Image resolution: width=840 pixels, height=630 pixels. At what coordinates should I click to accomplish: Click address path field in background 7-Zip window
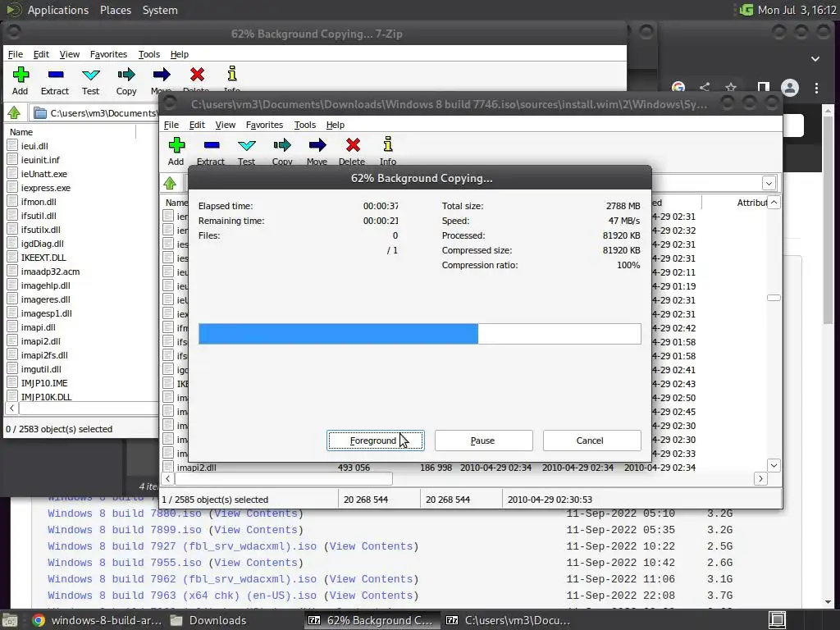point(94,112)
